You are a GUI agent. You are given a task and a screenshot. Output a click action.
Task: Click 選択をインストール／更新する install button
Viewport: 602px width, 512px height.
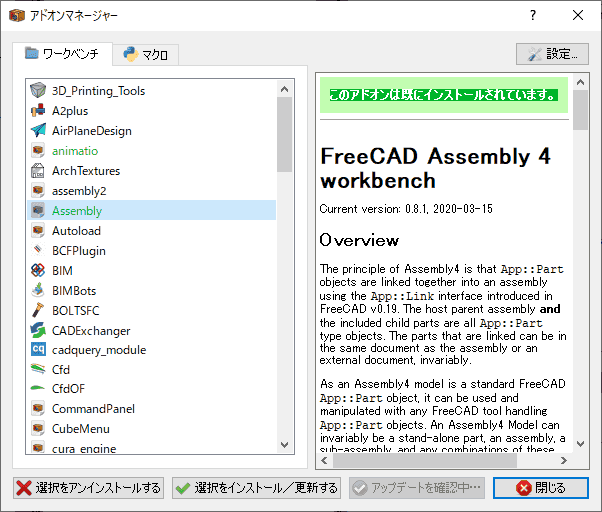[x=256, y=488]
